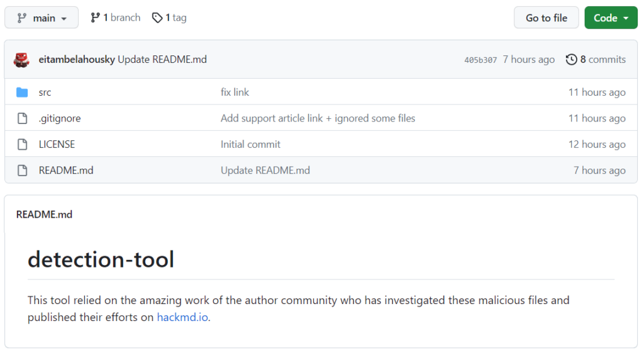
Task: Click the README.md file icon
Action: (x=22, y=171)
